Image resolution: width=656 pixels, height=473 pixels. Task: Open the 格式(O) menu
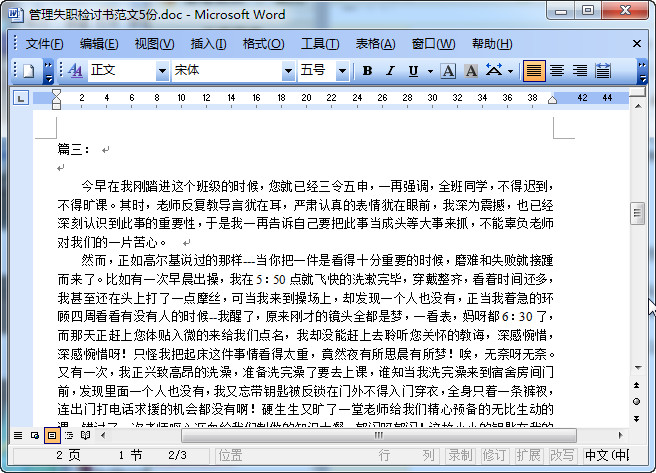(x=264, y=43)
